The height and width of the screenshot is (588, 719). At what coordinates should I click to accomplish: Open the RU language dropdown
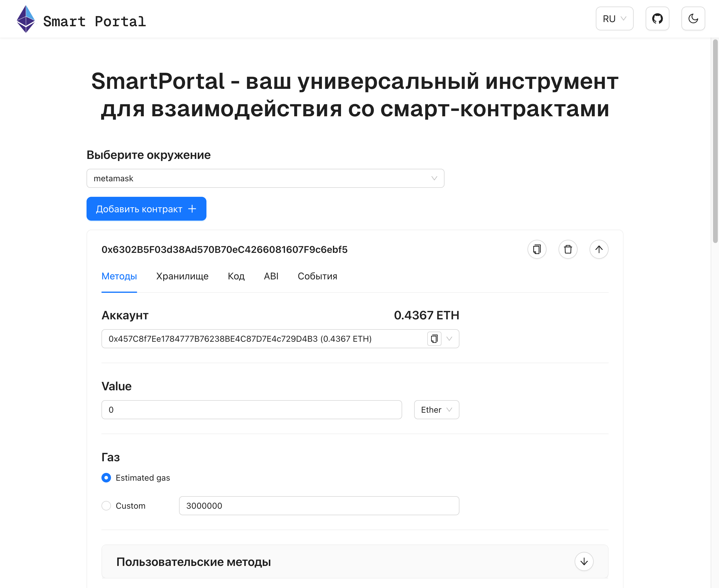click(614, 18)
